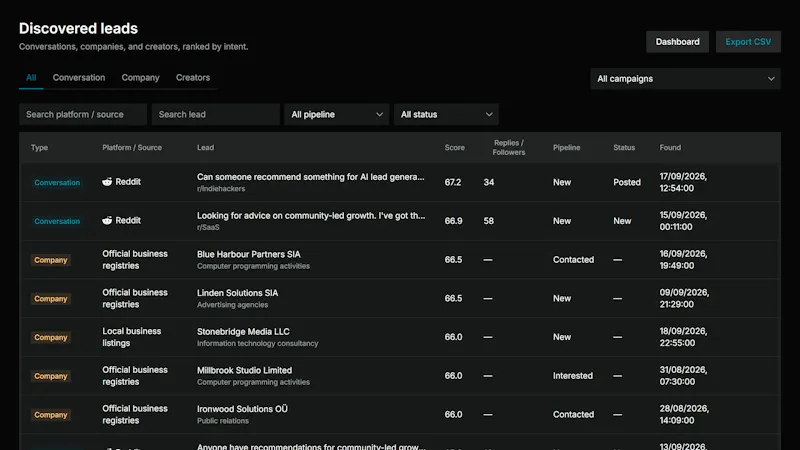Open lead 'Can someone recommend something for AI lead genera...'
This screenshot has width=800, height=450.
311,177
